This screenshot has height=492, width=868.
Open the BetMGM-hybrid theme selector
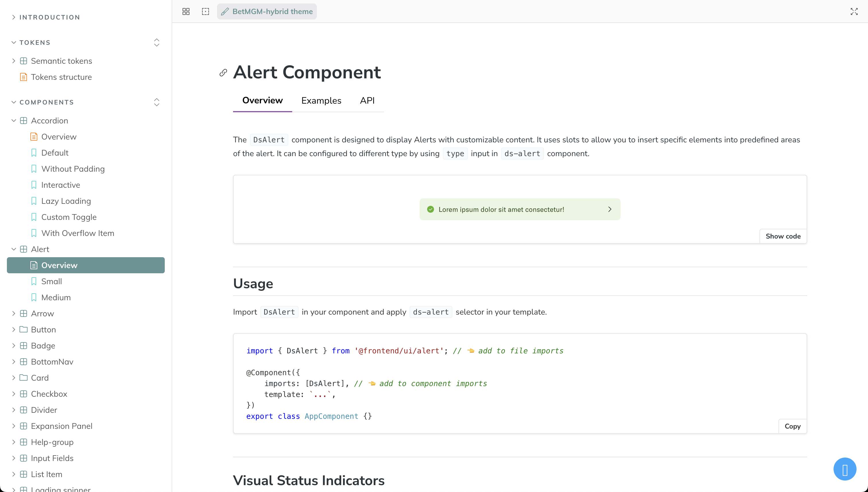tap(267, 11)
